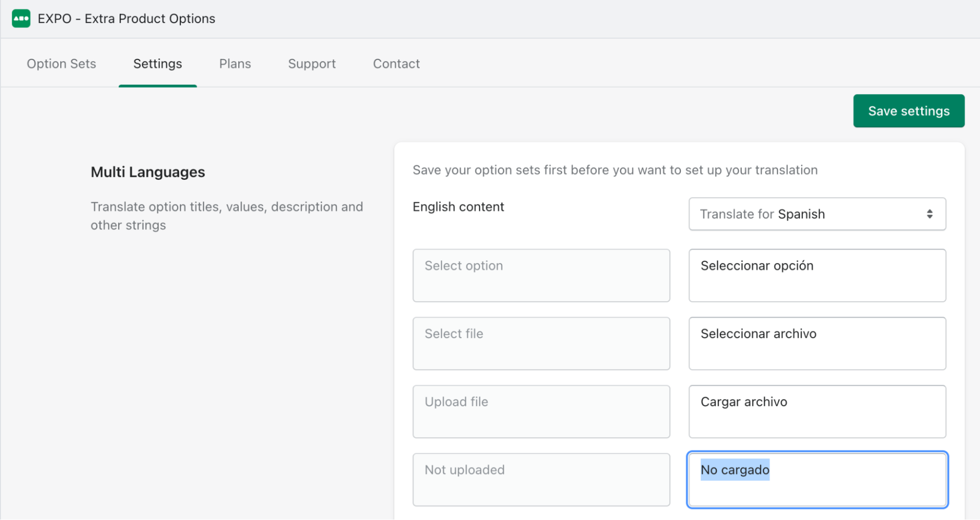
Task: Click the Save settings button
Action: 908,111
